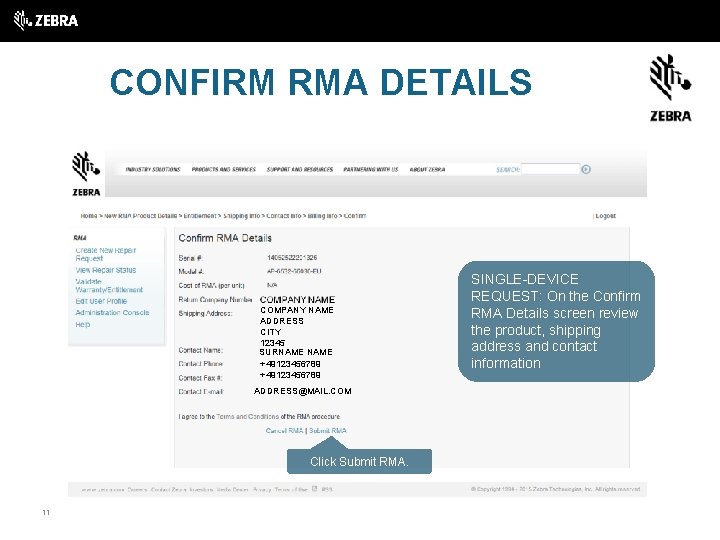Screen dimensions: 720x540
Task: Open the Support and Resources menu
Action: click(300, 169)
